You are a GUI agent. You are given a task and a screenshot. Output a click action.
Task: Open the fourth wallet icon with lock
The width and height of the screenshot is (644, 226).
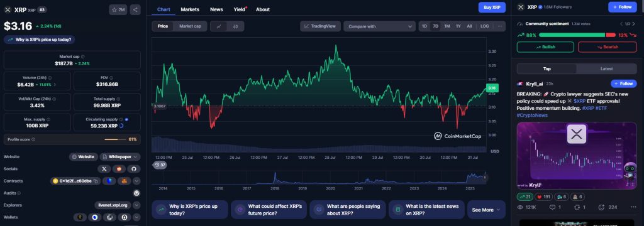point(124,217)
